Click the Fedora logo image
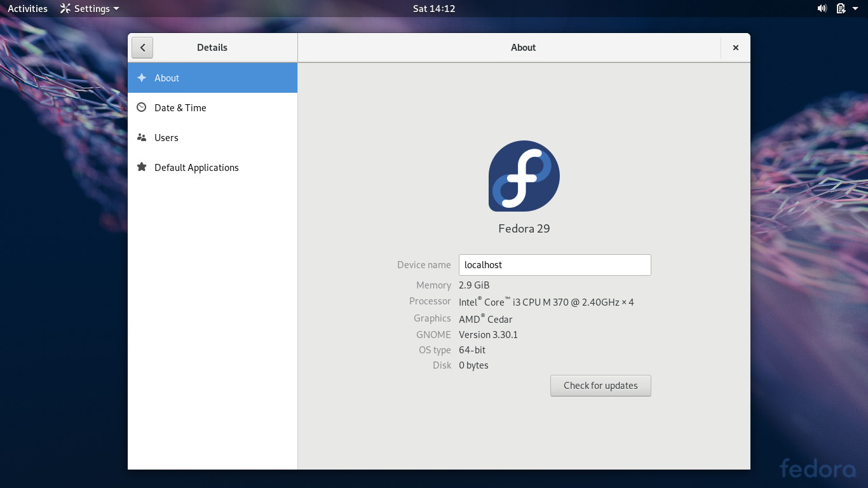 (524, 176)
